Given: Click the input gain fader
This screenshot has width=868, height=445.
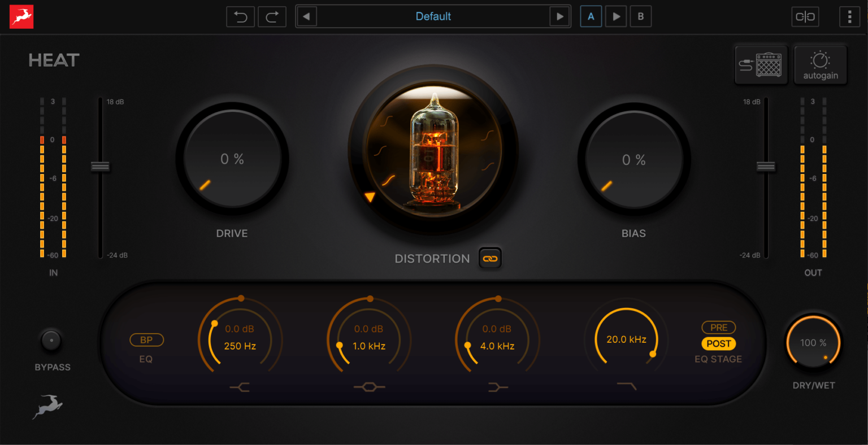Looking at the screenshot, I should [x=99, y=166].
